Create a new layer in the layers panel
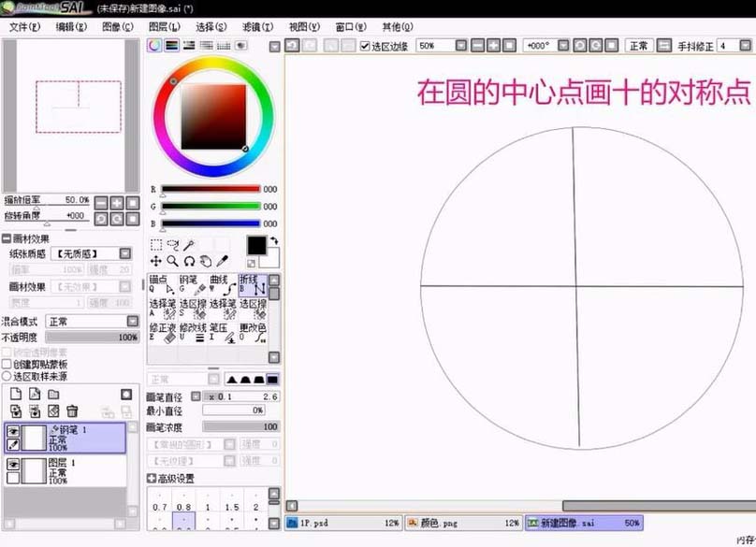Screen dimensions: 756x547 (x=16, y=394)
